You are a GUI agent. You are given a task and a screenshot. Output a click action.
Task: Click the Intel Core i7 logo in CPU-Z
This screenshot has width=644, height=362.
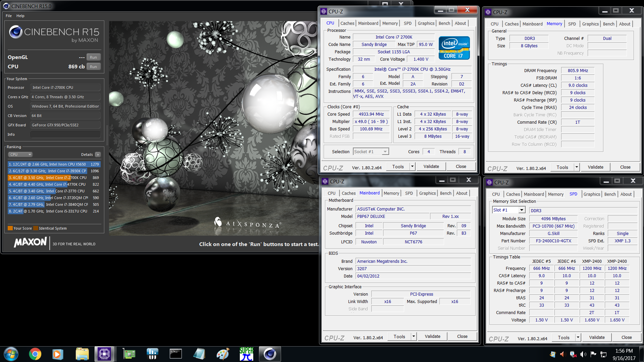pyautogui.click(x=454, y=48)
